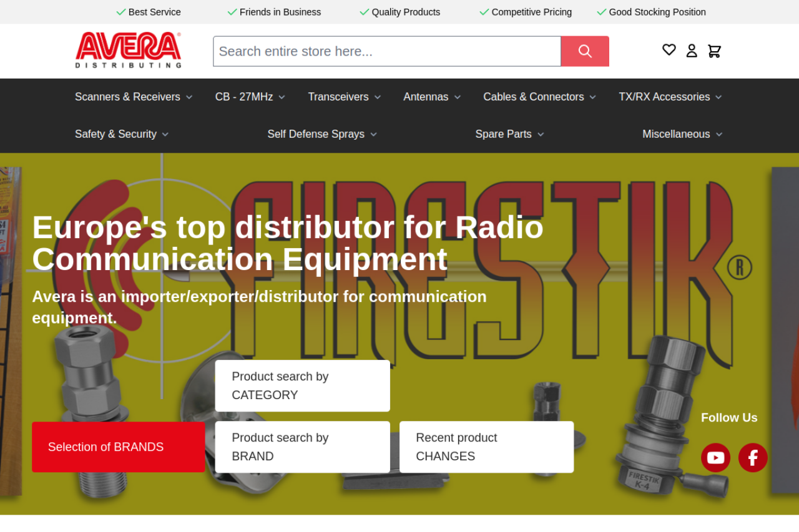Image resolution: width=799 pixels, height=532 pixels.
Task: Expand the Transceivers dropdown
Action: pyautogui.click(x=344, y=97)
